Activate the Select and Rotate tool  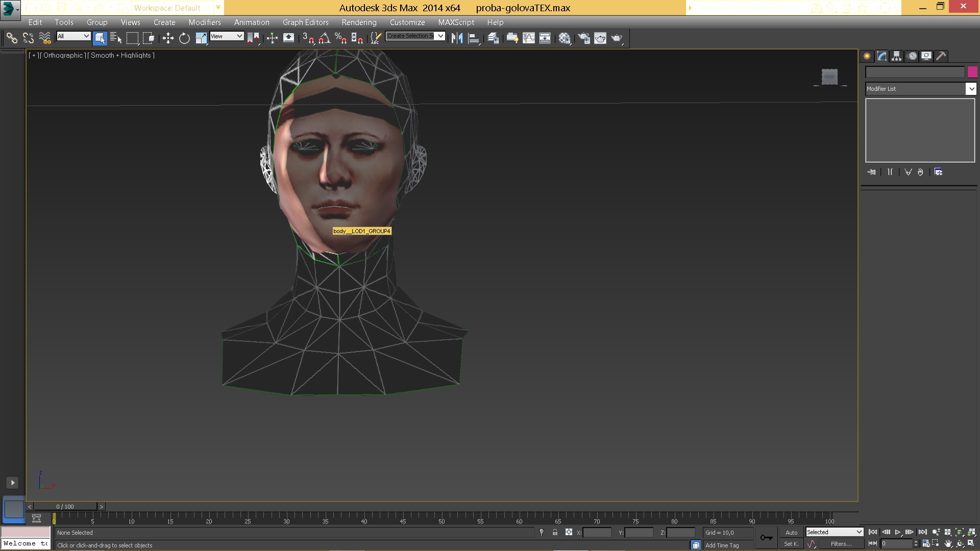click(x=184, y=38)
